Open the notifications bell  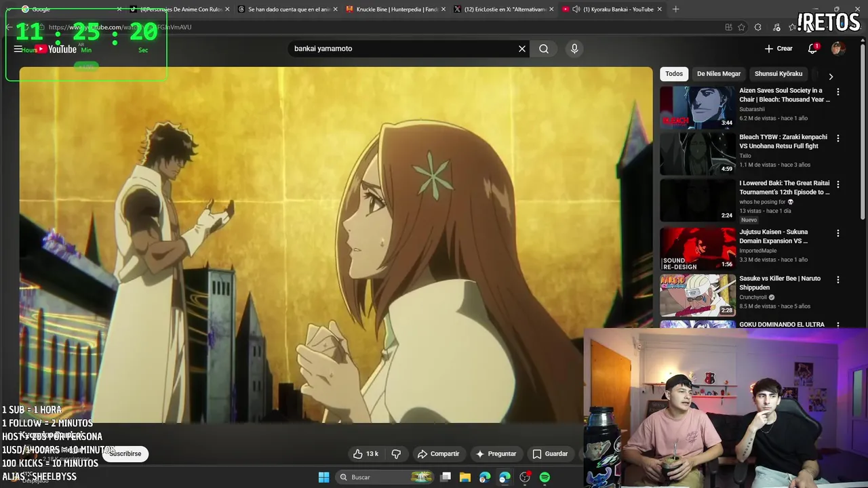[812, 49]
